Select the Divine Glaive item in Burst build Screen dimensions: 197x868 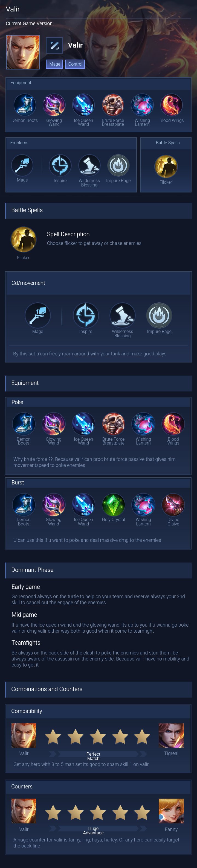(x=173, y=504)
